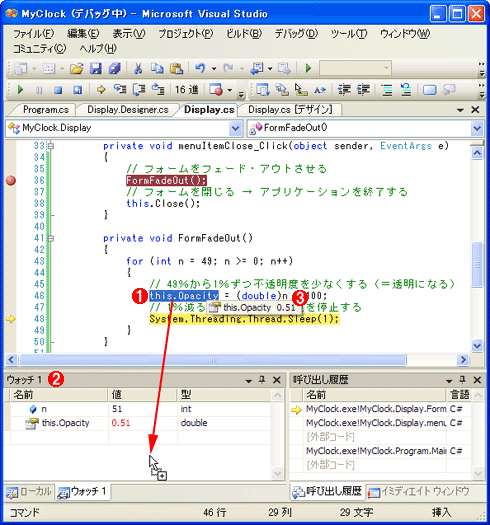Click the 言語 column header in Call Stack
Viewport: 490px width, 525px height.
point(459,395)
